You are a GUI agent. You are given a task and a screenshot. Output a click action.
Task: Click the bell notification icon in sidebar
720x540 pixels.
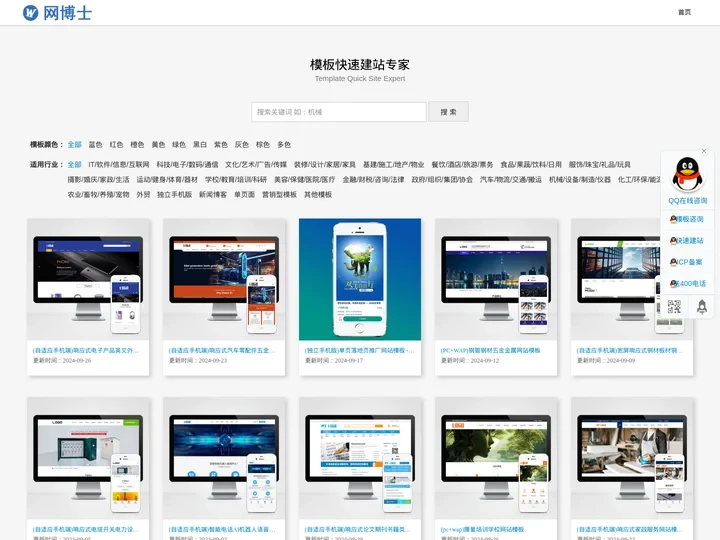[702, 307]
